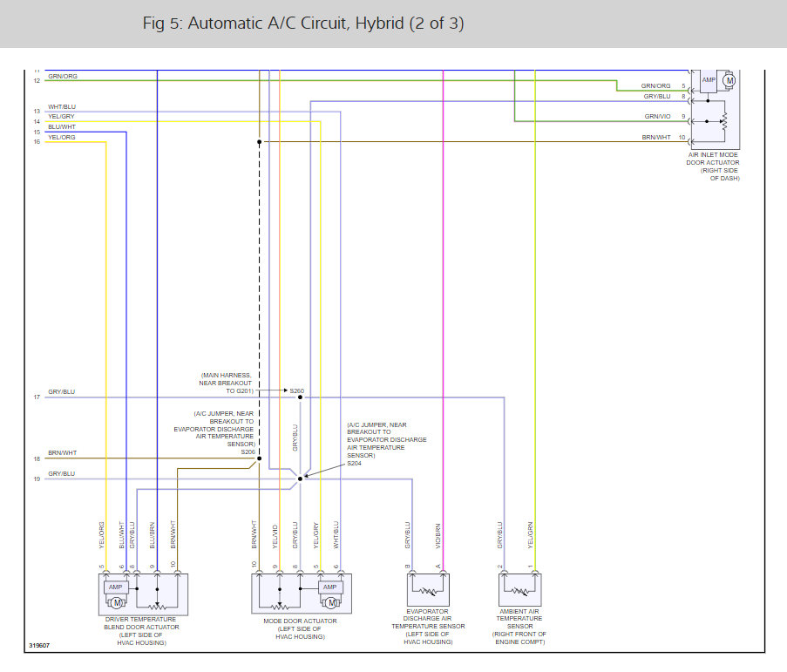
Task: Click the vertical WHT/BLU label above mode door actuator
Action: 336,535
